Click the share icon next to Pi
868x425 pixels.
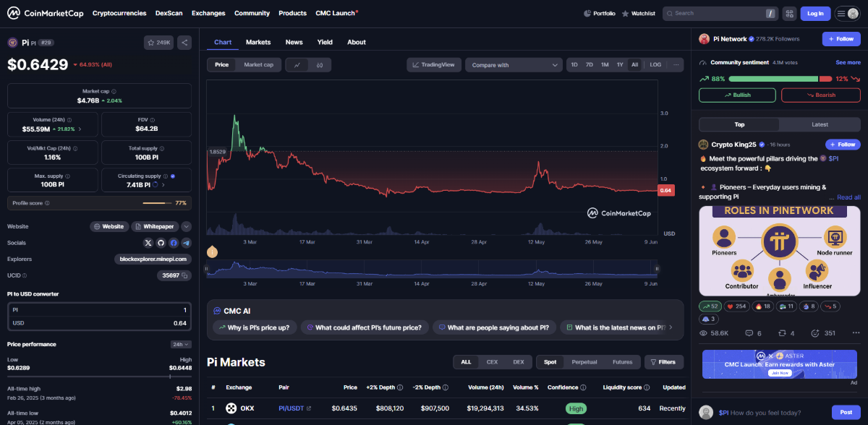[x=184, y=43]
